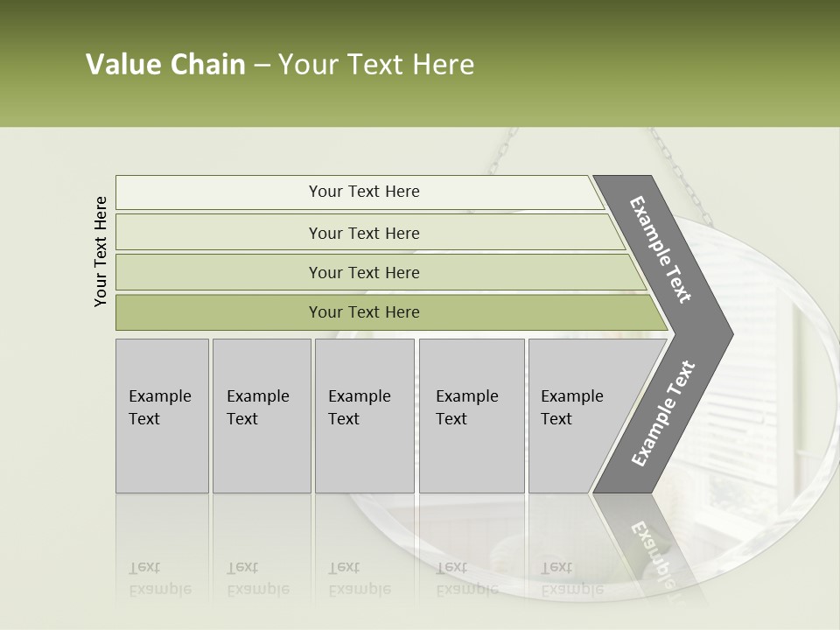This screenshot has width=840, height=630.
Task: Select the first gray Example Text box
Action: click(162, 416)
